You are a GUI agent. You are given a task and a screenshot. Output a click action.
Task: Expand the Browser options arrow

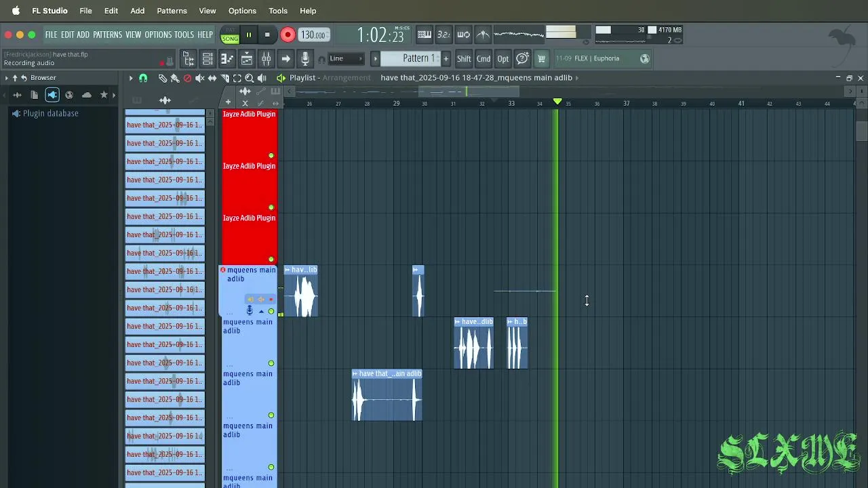click(x=6, y=78)
